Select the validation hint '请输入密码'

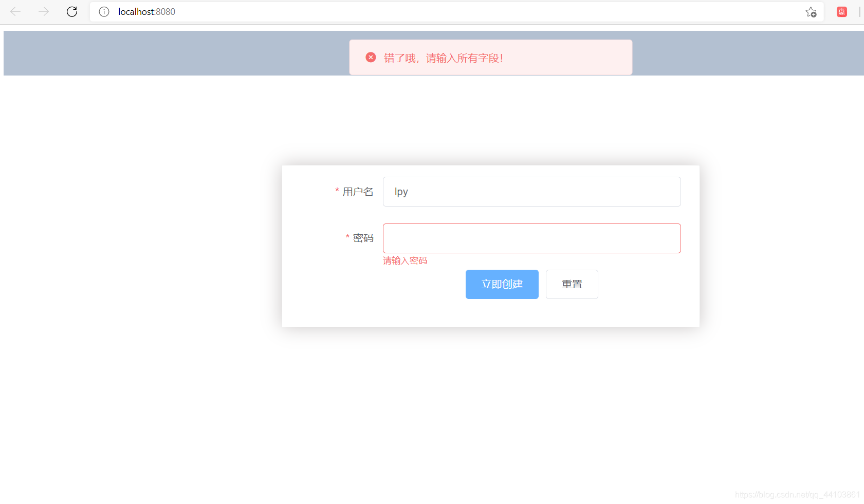(405, 260)
